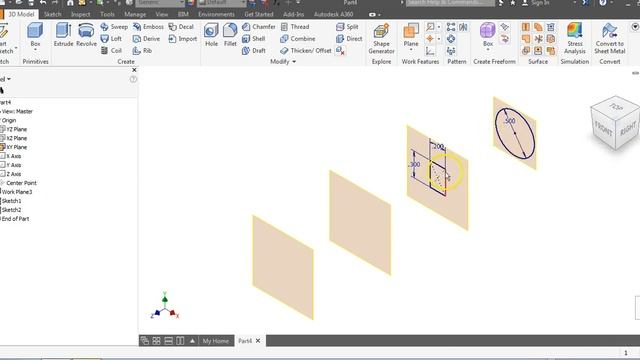The width and height of the screenshot is (640, 360).
Task: Open the Get Started tab
Action: tap(259, 14)
